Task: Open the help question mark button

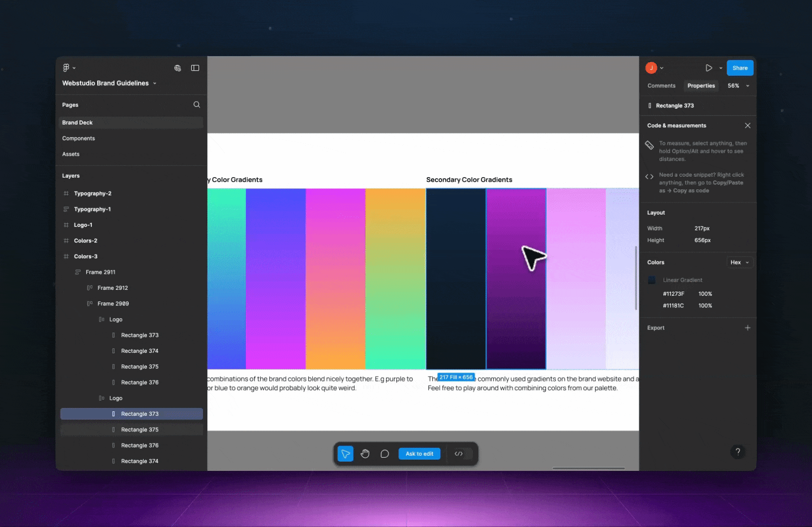Action: 738,452
